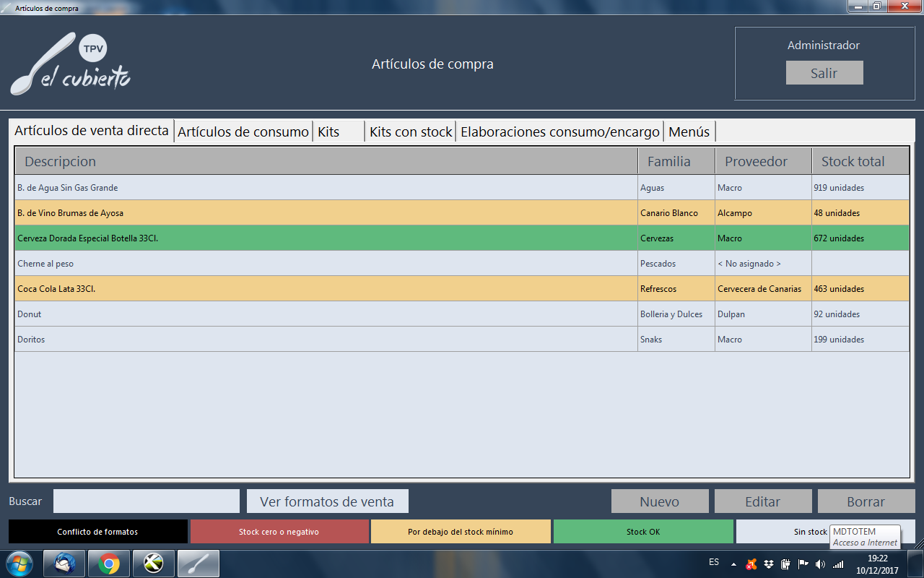
Task: Click the El Cubierto spoon taskbar icon
Action: click(x=199, y=563)
